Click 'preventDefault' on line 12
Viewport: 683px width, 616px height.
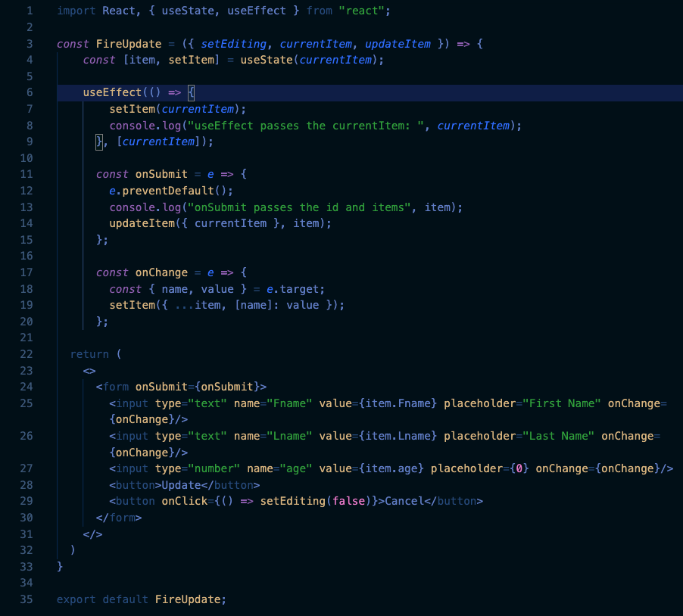pos(167,191)
